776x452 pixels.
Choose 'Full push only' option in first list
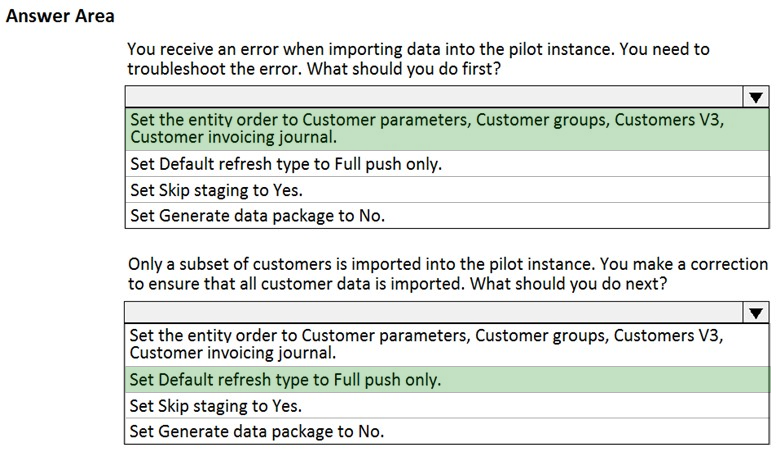tap(447, 164)
